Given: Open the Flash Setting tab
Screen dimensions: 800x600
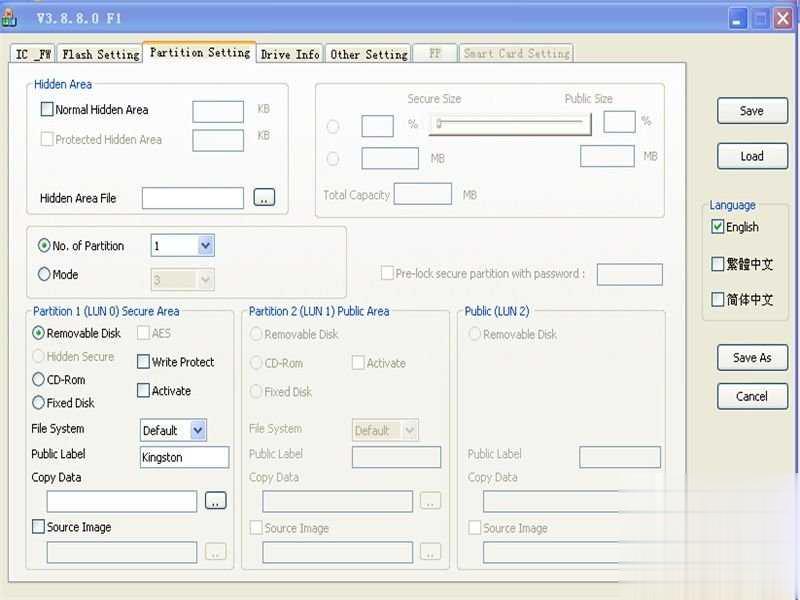Looking at the screenshot, I should click(x=101, y=54).
